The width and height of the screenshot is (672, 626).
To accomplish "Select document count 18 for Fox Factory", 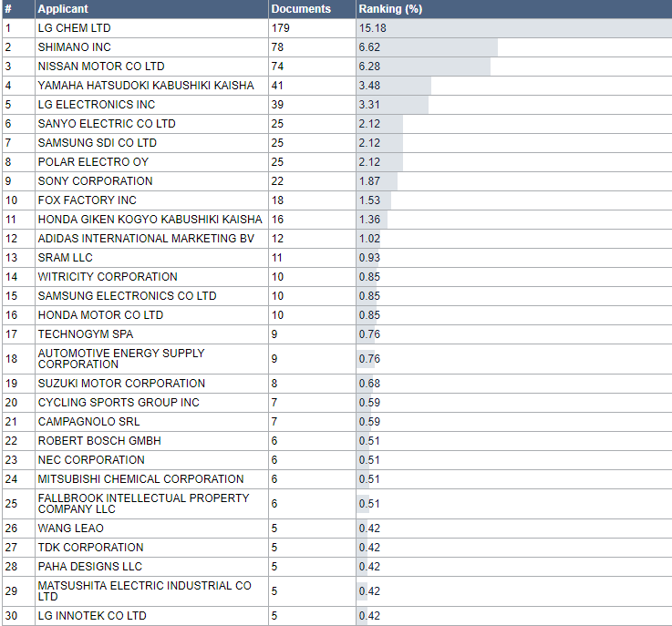I will tap(277, 200).
